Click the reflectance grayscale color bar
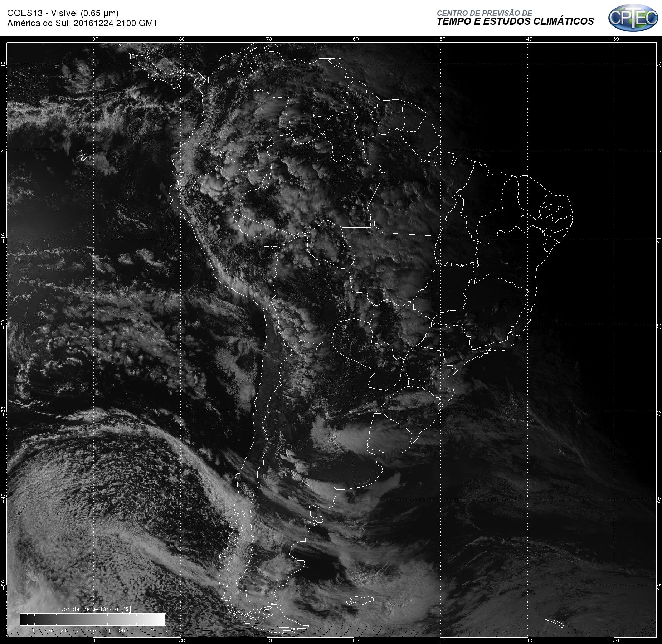 pyautogui.click(x=93, y=619)
